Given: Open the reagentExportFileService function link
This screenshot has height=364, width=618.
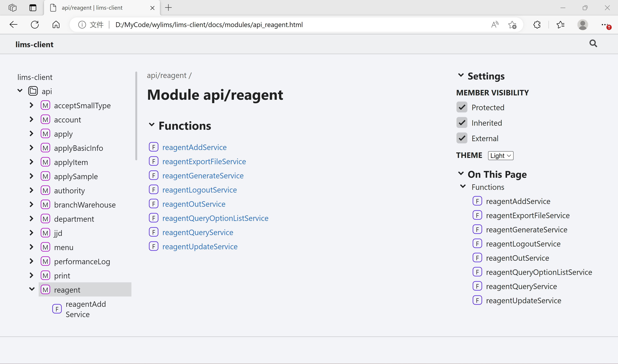Looking at the screenshot, I should pos(204,161).
